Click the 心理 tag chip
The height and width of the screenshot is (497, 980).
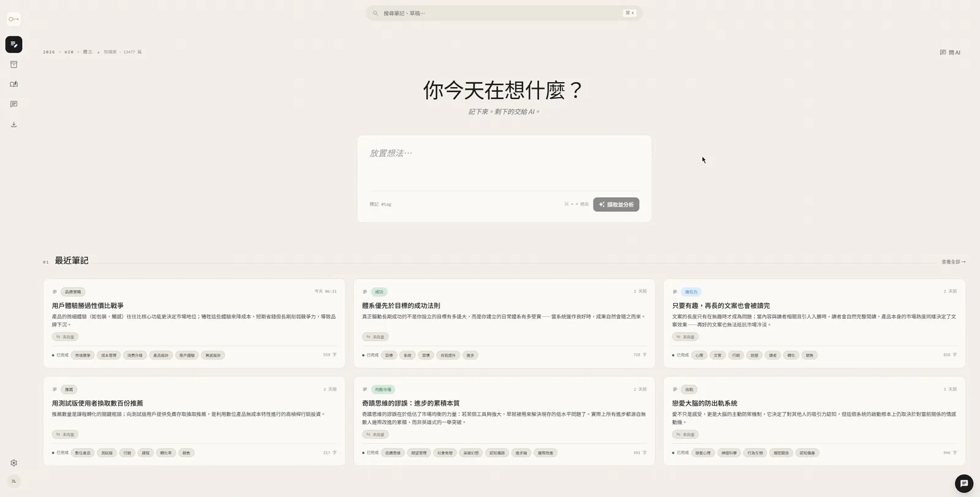pyautogui.click(x=699, y=356)
